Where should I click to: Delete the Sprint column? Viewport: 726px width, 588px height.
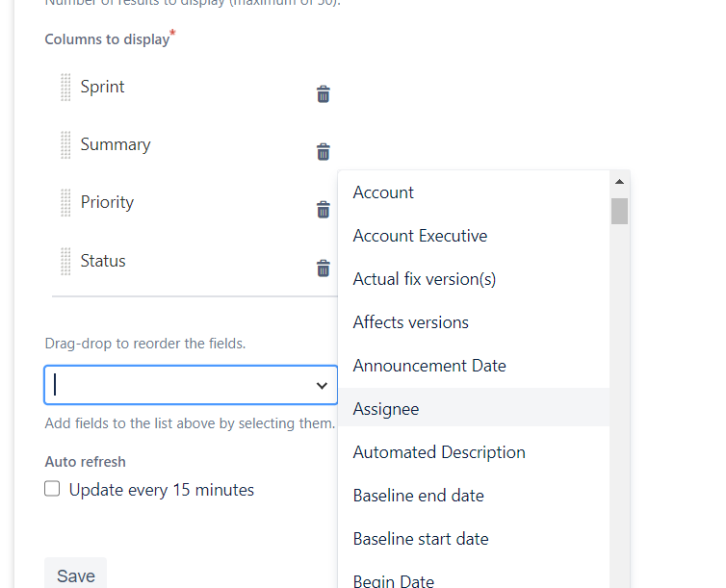click(324, 94)
